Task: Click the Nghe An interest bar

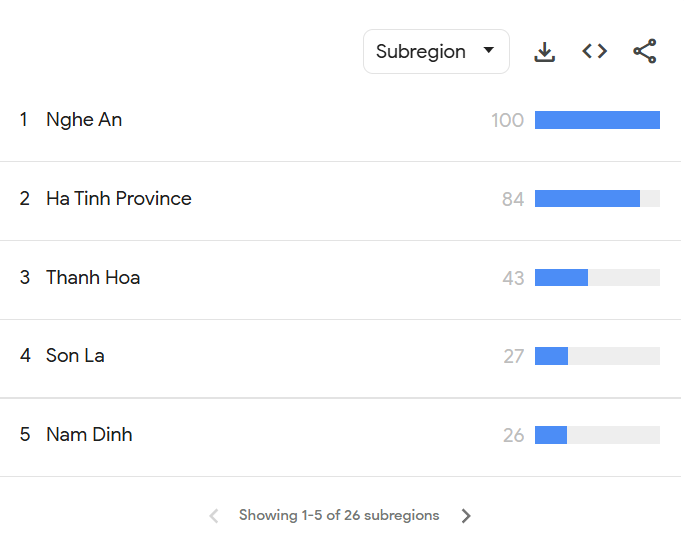Action: point(597,120)
